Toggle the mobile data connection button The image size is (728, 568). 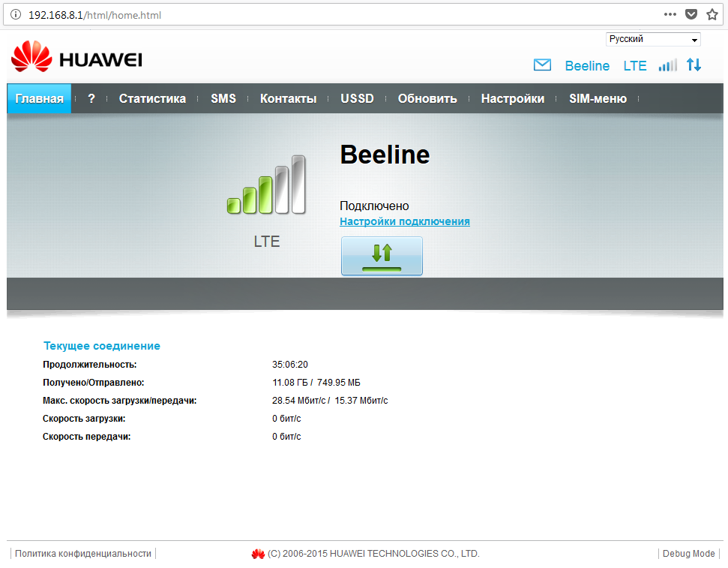[x=382, y=256]
